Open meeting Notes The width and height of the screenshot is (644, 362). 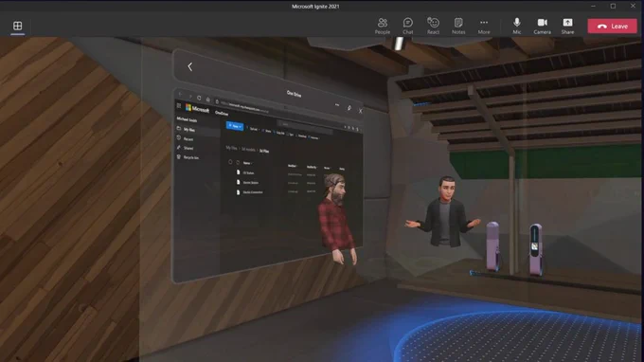point(458,26)
